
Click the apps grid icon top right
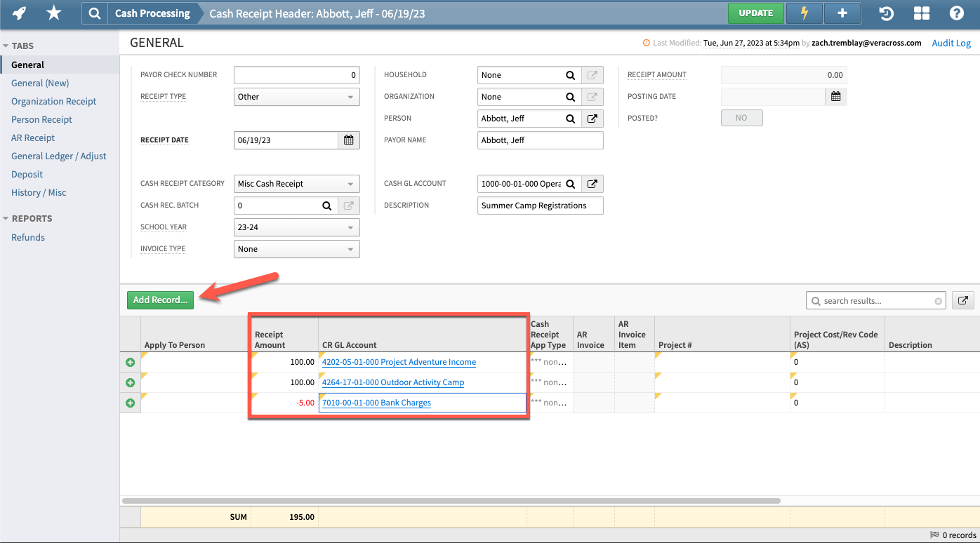(921, 13)
